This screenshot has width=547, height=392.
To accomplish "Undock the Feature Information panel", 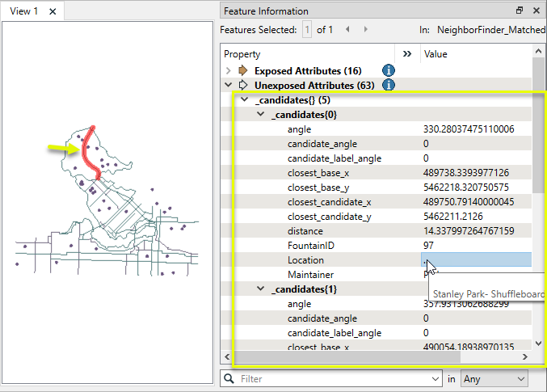I will pos(520,11).
